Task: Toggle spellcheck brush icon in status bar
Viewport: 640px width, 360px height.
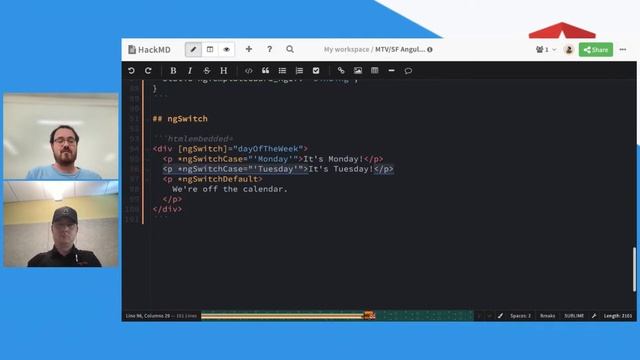Action: (500, 316)
